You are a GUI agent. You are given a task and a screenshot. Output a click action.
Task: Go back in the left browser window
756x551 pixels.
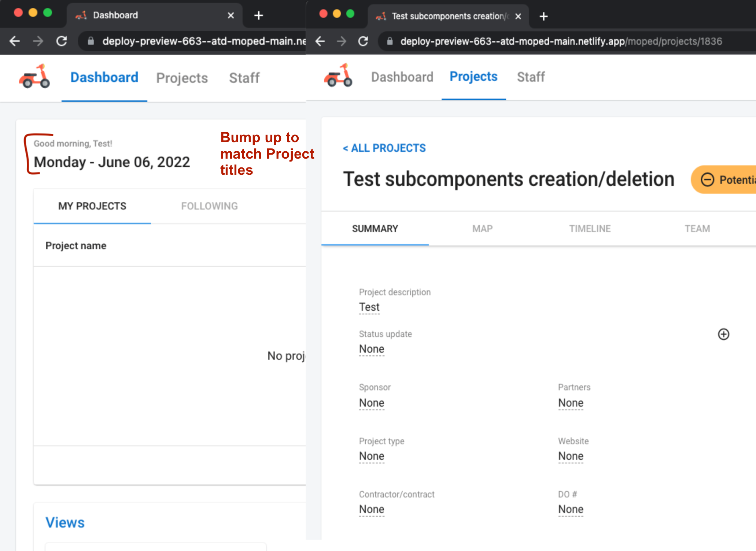[x=15, y=41]
